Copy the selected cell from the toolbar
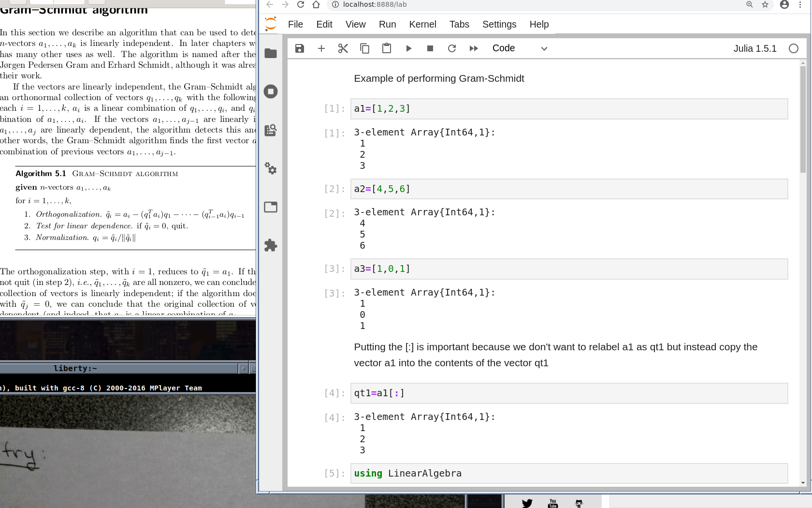The width and height of the screenshot is (812, 508). tap(365, 48)
